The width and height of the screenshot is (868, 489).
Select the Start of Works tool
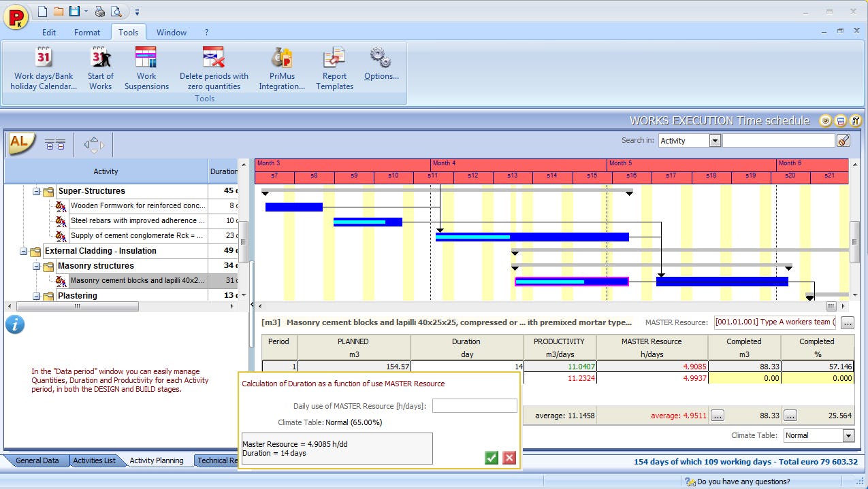click(100, 66)
